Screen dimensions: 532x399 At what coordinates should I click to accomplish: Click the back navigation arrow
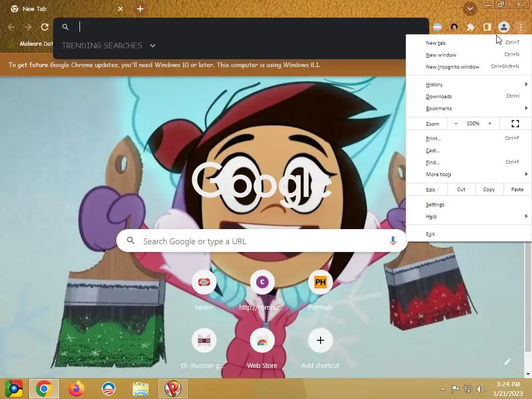(x=11, y=27)
